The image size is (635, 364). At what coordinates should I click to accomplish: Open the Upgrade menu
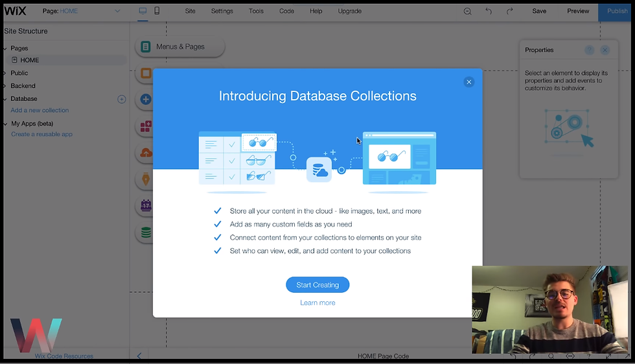tap(349, 11)
